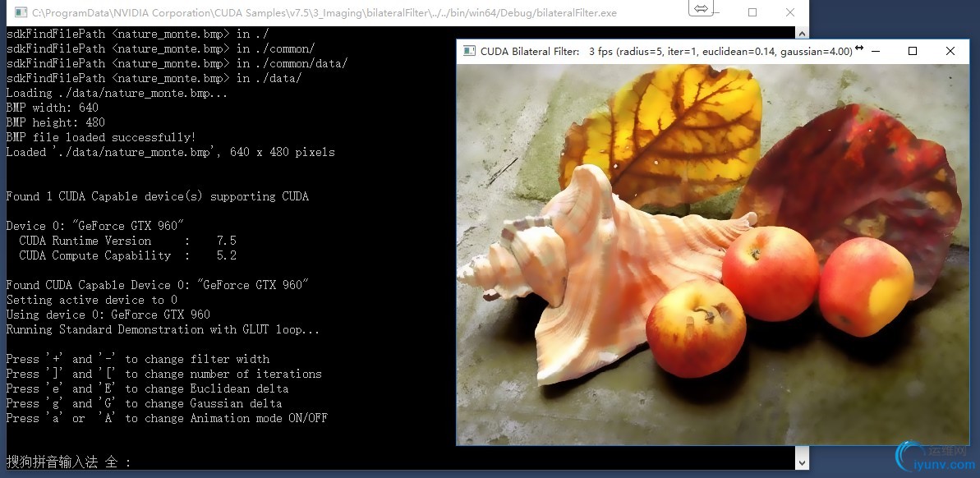Click the line "BMP width: 640"
Image resolution: width=980 pixels, height=478 pixels.
53,108
